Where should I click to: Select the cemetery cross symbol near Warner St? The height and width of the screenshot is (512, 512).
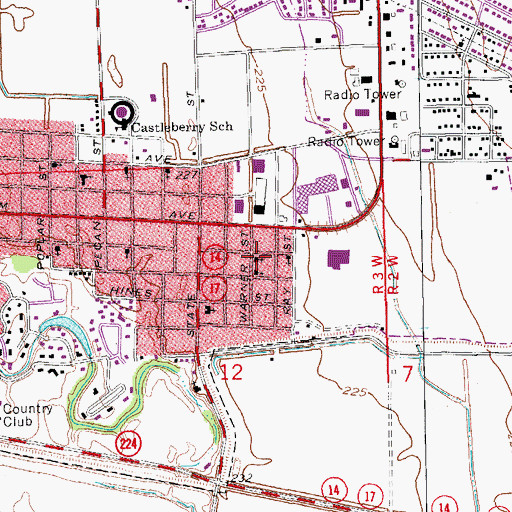[257, 257]
